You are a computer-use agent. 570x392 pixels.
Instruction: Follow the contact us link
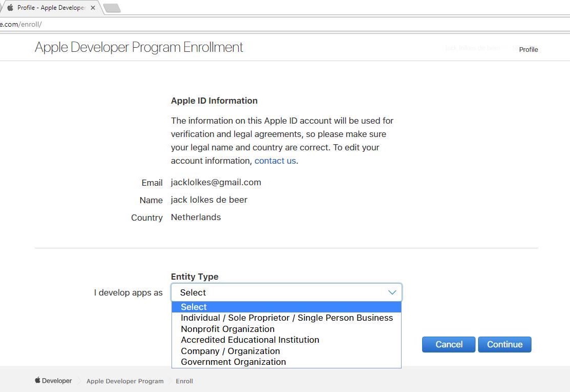(275, 161)
